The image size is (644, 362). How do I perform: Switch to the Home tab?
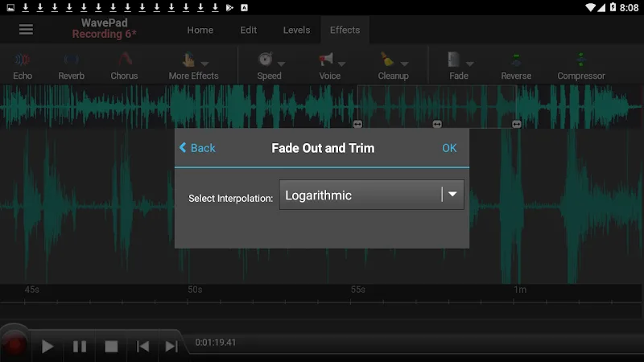pos(200,30)
